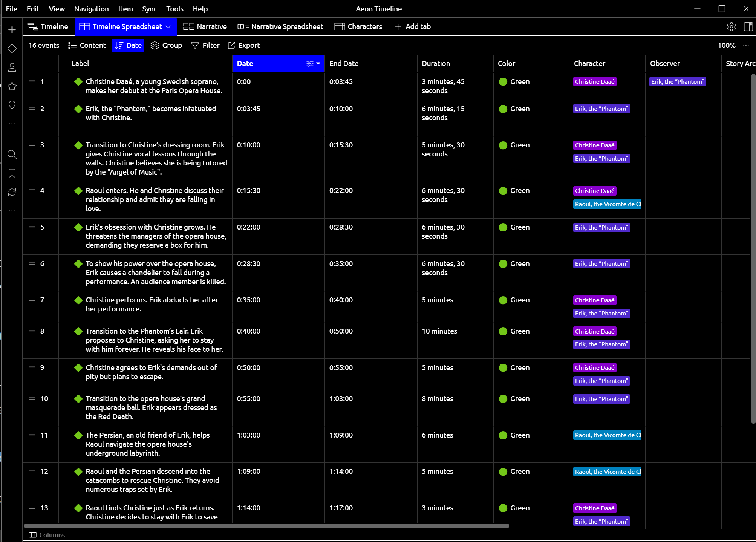
Task: Open Date column header dropdown arrow
Action: (318, 64)
